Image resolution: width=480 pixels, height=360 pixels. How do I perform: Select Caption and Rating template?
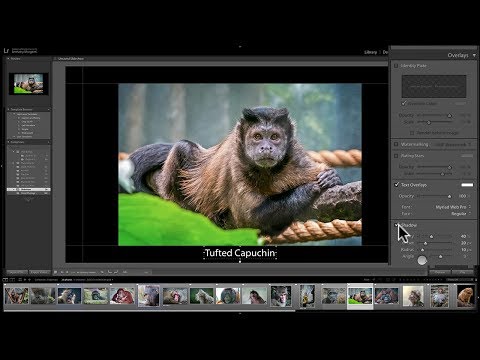tap(31, 118)
